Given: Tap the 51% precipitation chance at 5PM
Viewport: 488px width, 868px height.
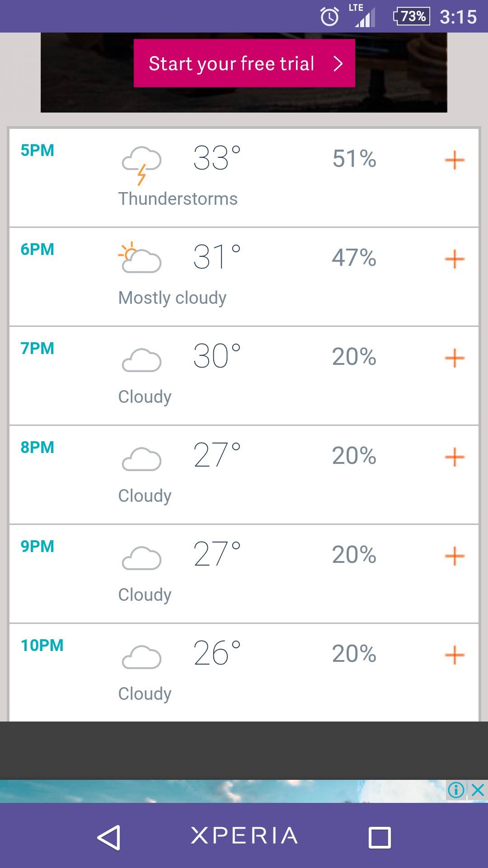Looking at the screenshot, I should 354,159.
